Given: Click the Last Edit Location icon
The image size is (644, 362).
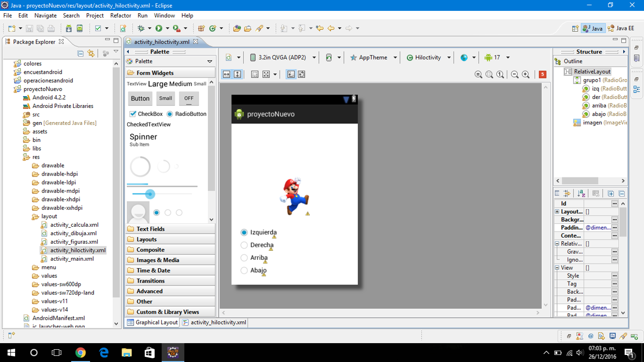Looking at the screenshot, I should [x=320, y=28].
